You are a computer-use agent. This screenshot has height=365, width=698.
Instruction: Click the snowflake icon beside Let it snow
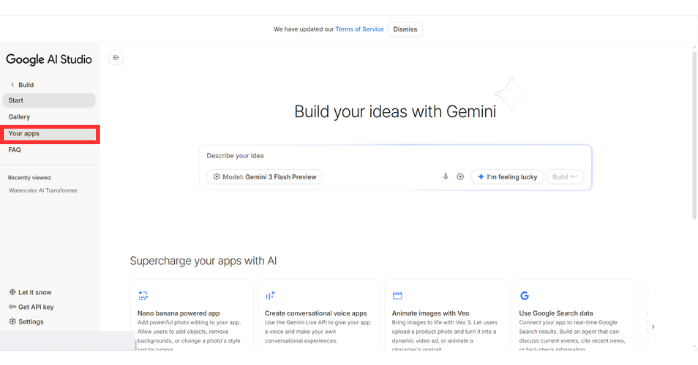[x=12, y=292]
